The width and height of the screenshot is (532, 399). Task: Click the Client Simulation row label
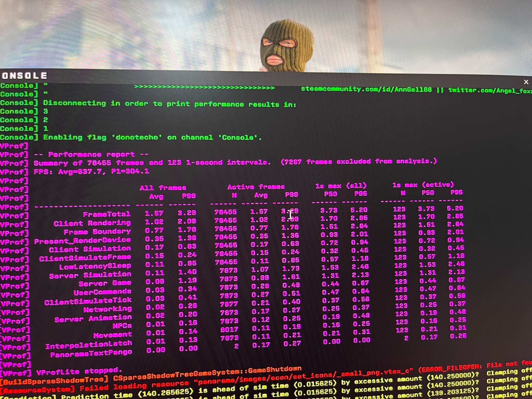coord(90,249)
